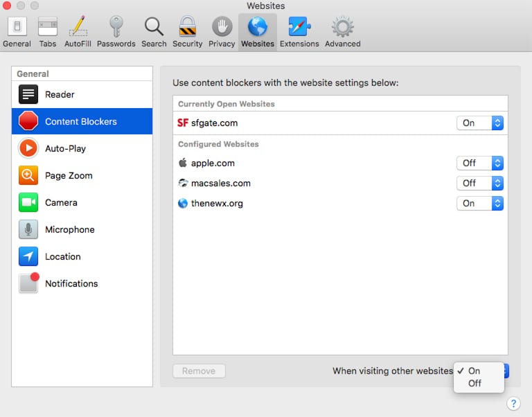This screenshot has width=532, height=417.
Task: Expand the macsales.com On/Off dropdown
Action: (479, 183)
